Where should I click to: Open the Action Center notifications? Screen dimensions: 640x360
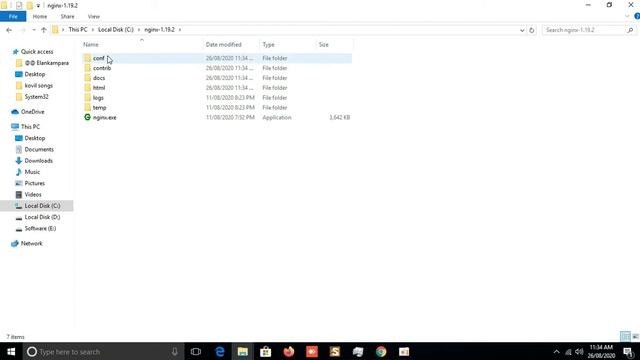click(x=629, y=351)
